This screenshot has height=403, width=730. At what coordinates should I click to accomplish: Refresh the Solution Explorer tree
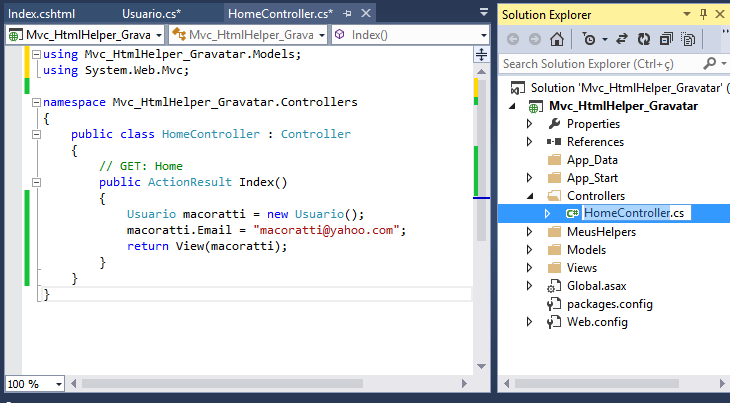(x=646, y=39)
